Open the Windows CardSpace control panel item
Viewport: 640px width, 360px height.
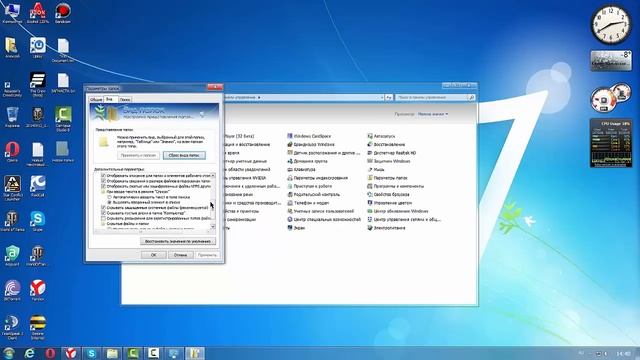tap(309, 136)
